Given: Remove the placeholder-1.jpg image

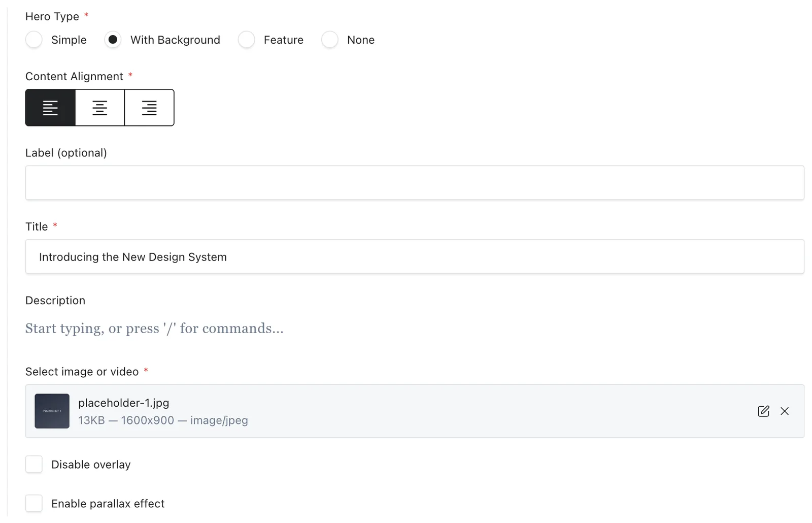Looking at the screenshot, I should (x=785, y=411).
